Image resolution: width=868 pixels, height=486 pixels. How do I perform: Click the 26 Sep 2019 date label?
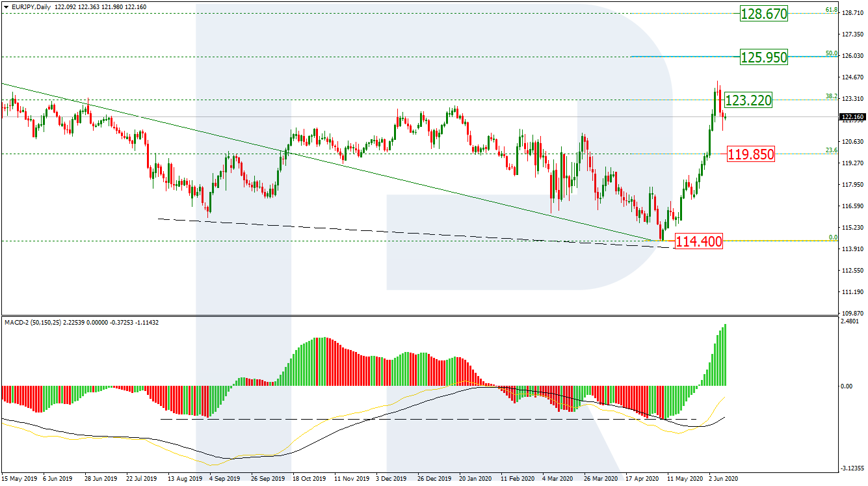click(269, 478)
